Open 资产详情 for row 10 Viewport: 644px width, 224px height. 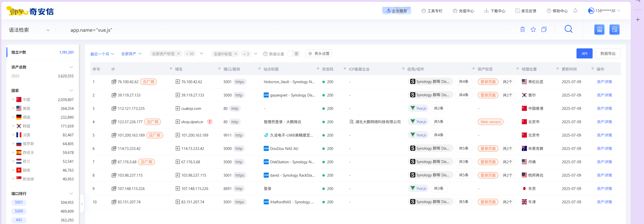pos(604,202)
